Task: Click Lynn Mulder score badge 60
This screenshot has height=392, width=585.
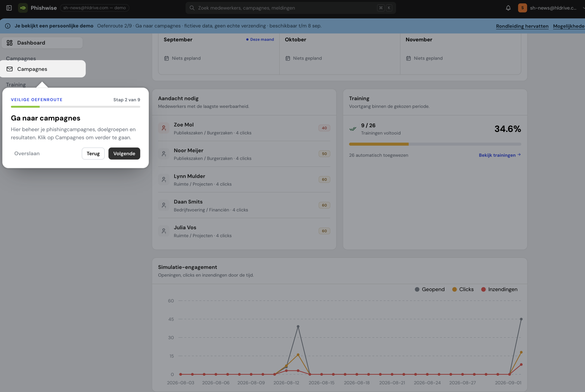Action: tap(324, 180)
